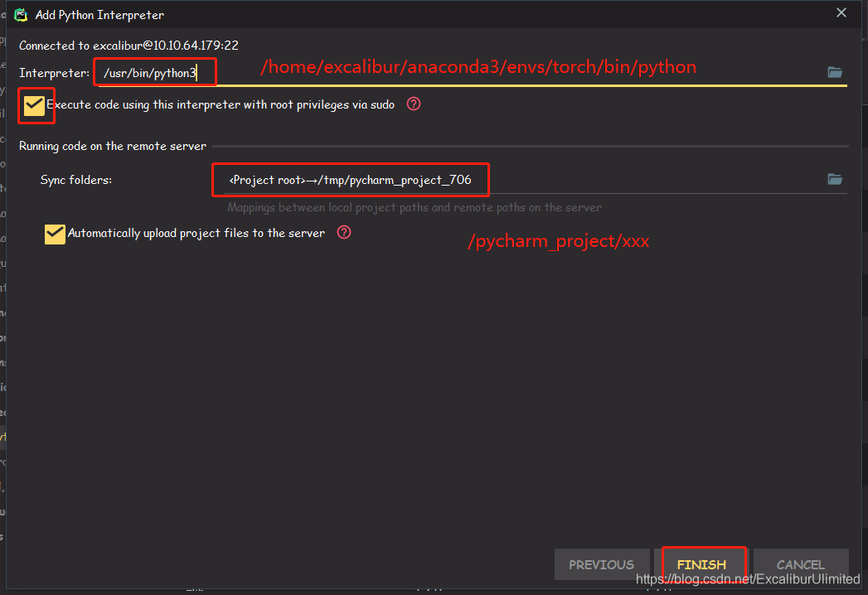Viewport: 868px width, 595px height.
Task: Close the Add Python Interpreter dialog
Action: [841, 12]
